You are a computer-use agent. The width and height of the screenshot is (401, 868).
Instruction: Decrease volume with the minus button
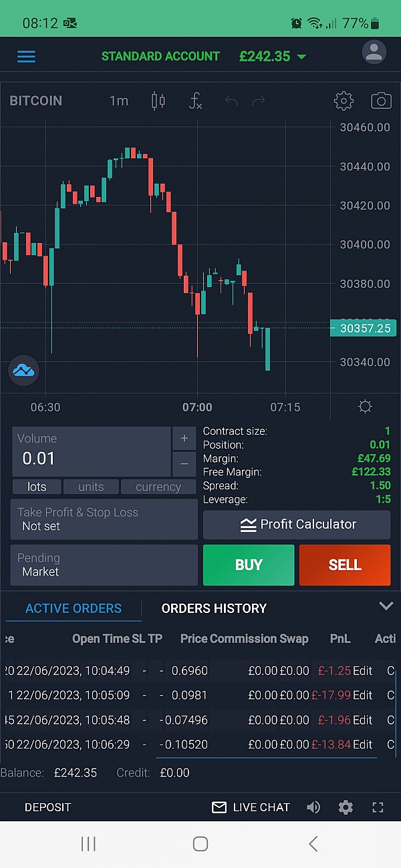(x=184, y=463)
